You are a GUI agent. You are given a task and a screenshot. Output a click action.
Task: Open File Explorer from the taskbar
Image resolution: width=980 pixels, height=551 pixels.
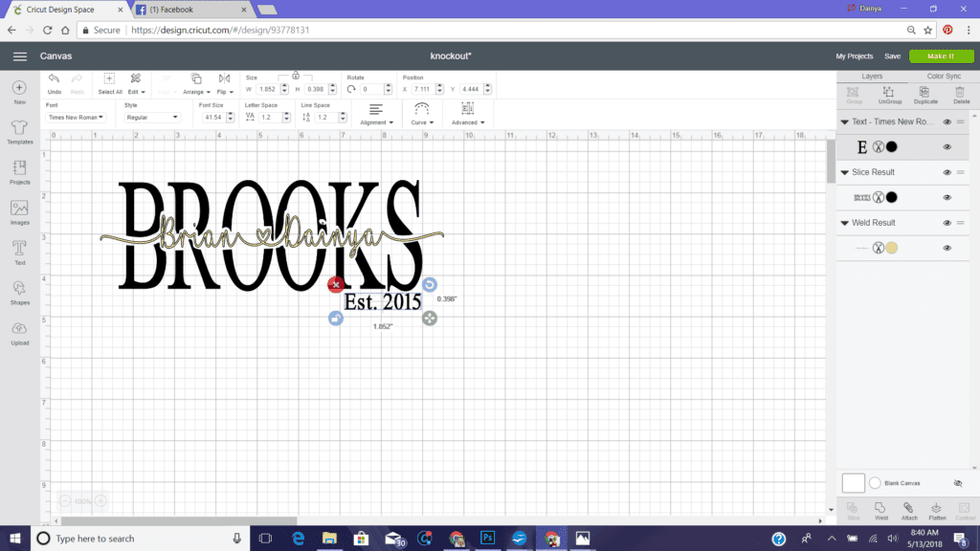click(329, 538)
